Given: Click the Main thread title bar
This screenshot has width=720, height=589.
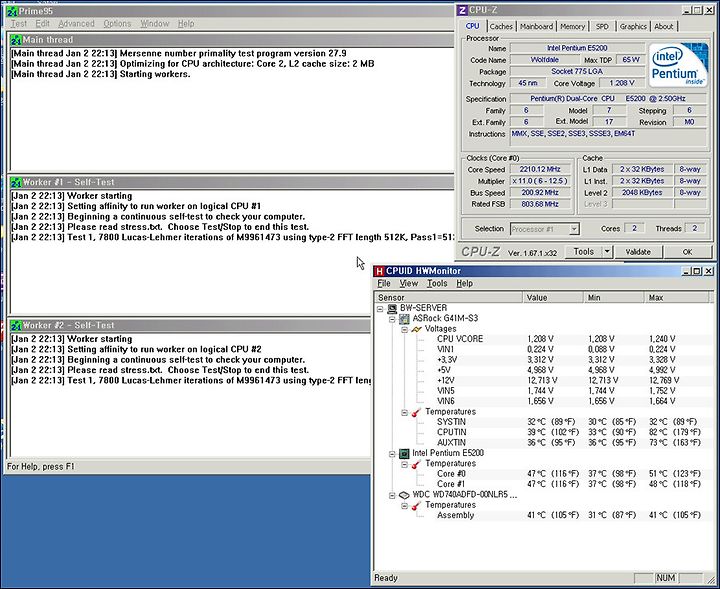Looking at the screenshot, I should [232, 40].
